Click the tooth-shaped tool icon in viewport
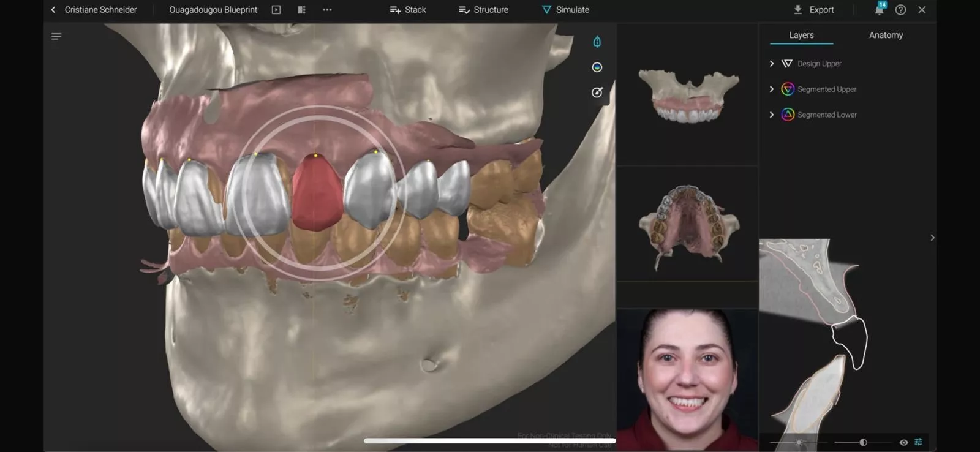 tap(597, 42)
